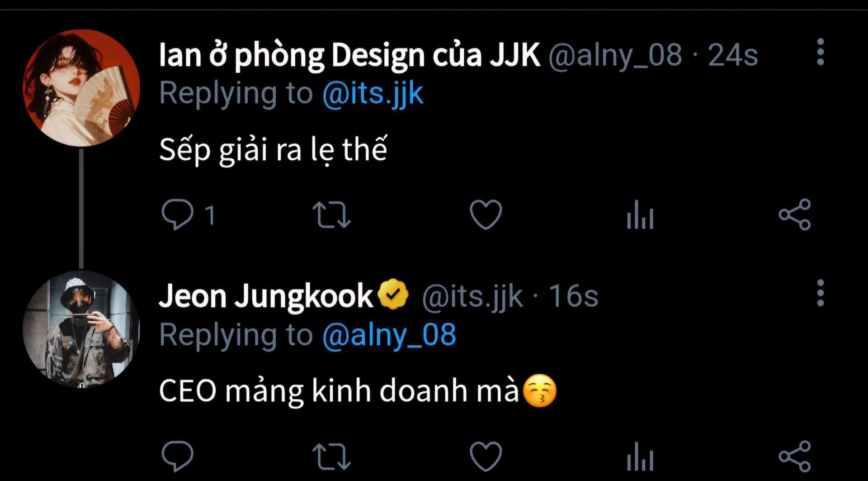
Task: Reply to alny_08's tweet
Action: (177, 214)
